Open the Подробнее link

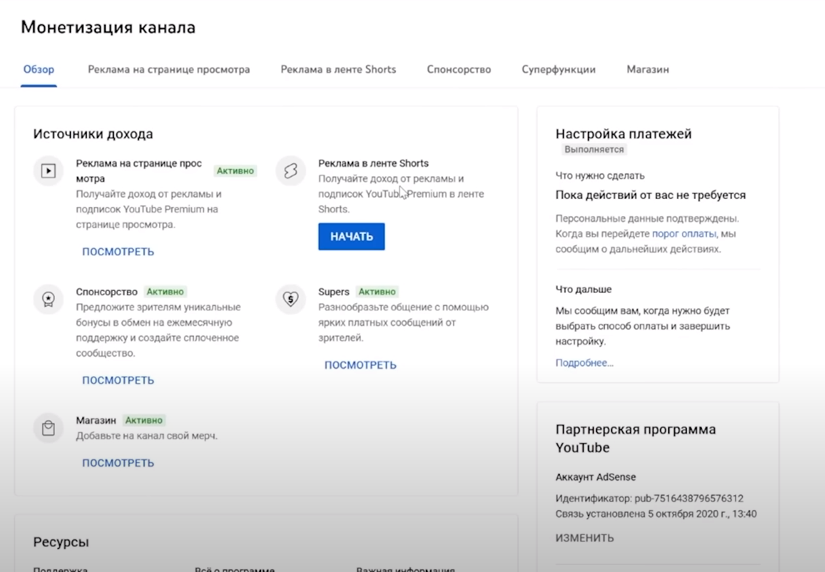click(585, 363)
